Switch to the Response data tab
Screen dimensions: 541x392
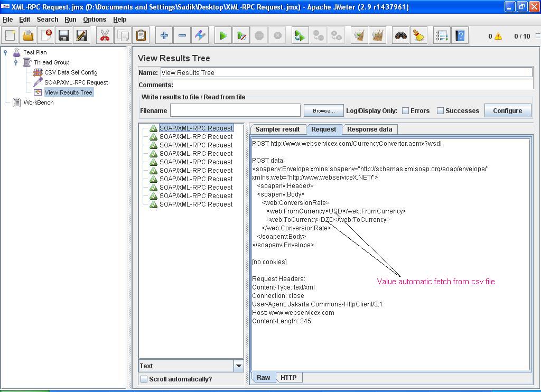coord(369,129)
